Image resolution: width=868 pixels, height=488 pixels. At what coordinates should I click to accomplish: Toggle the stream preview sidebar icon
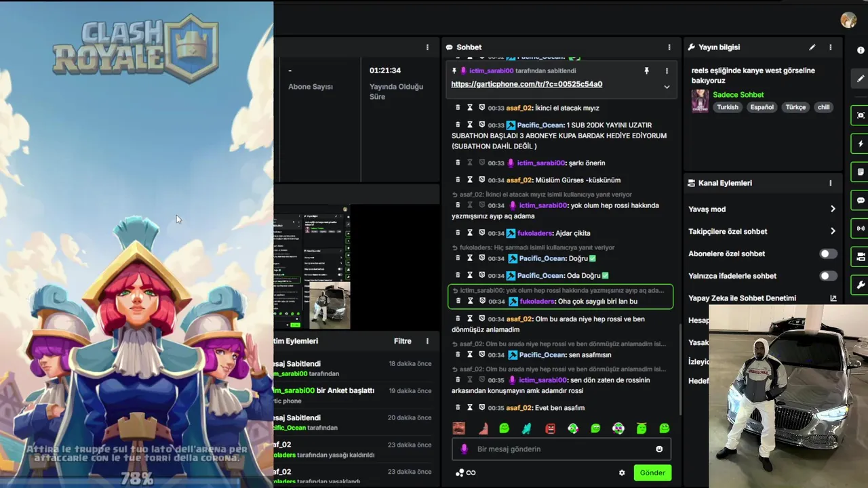(x=861, y=115)
